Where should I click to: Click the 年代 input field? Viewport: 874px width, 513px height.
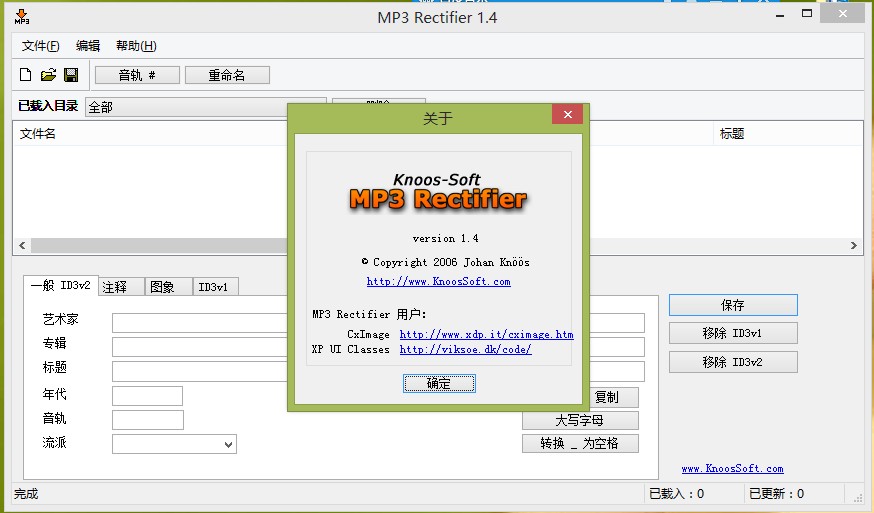(147, 396)
